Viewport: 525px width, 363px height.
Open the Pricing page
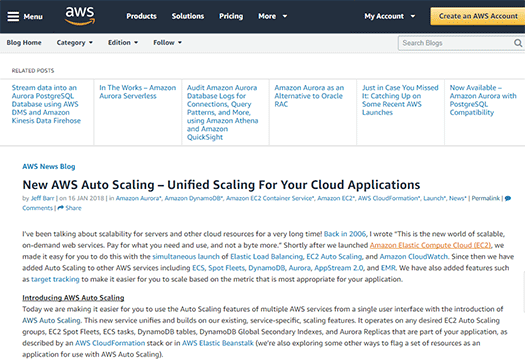pyautogui.click(x=231, y=16)
